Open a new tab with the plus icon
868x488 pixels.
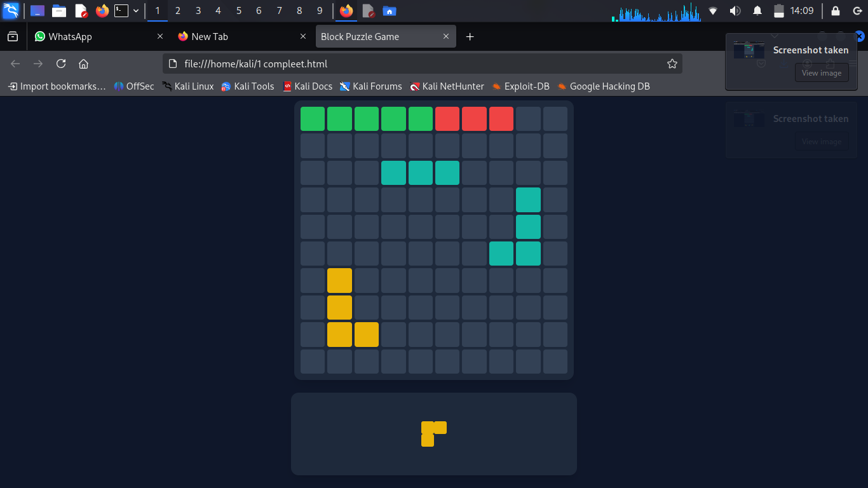pyautogui.click(x=470, y=37)
